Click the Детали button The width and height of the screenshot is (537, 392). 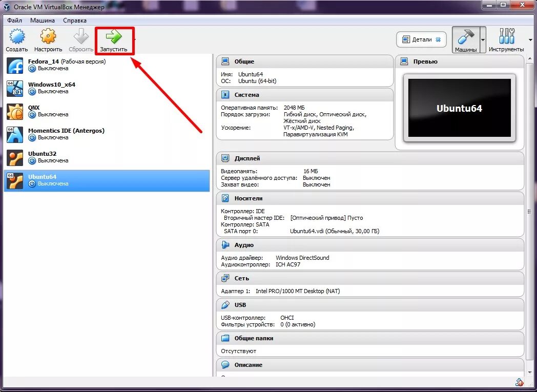tap(422, 40)
